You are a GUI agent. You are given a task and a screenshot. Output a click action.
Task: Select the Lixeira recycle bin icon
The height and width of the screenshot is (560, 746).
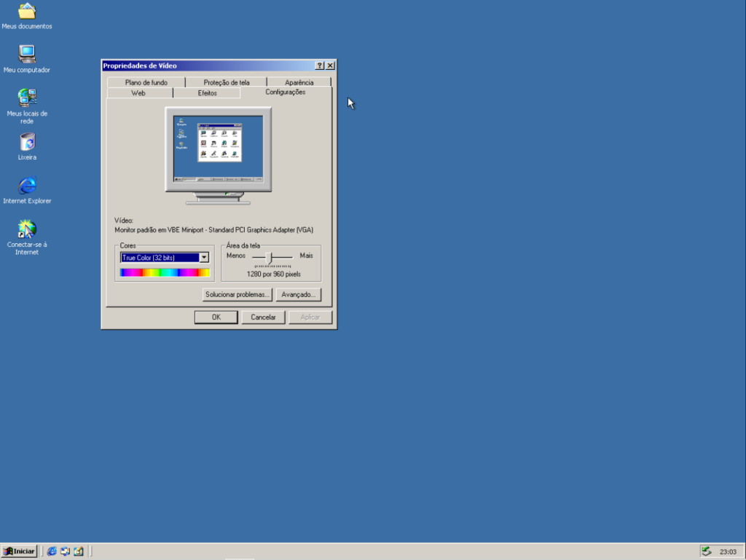(27, 142)
